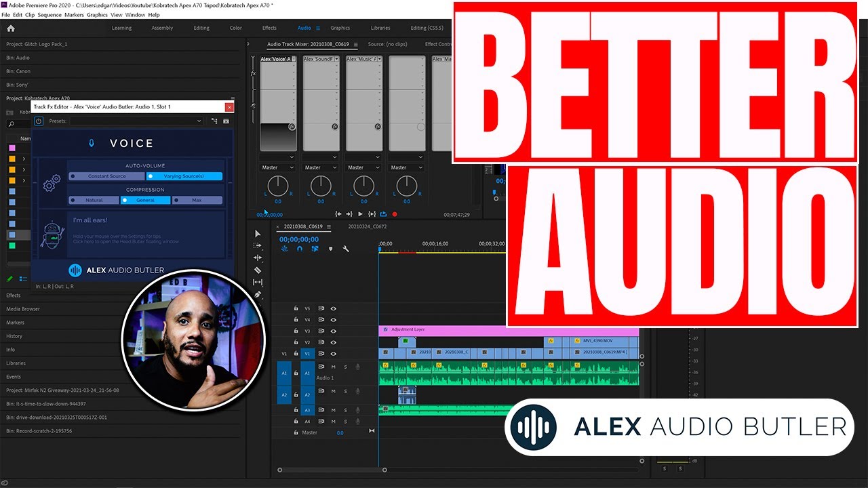Switch to the Color workspace
The width and height of the screenshot is (868, 488).
click(x=236, y=28)
